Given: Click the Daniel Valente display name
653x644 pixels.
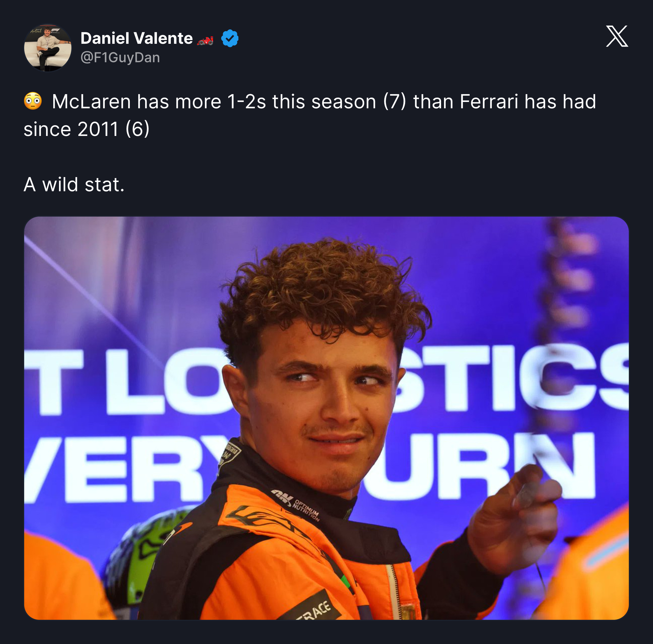Looking at the screenshot, I should pos(136,38).
